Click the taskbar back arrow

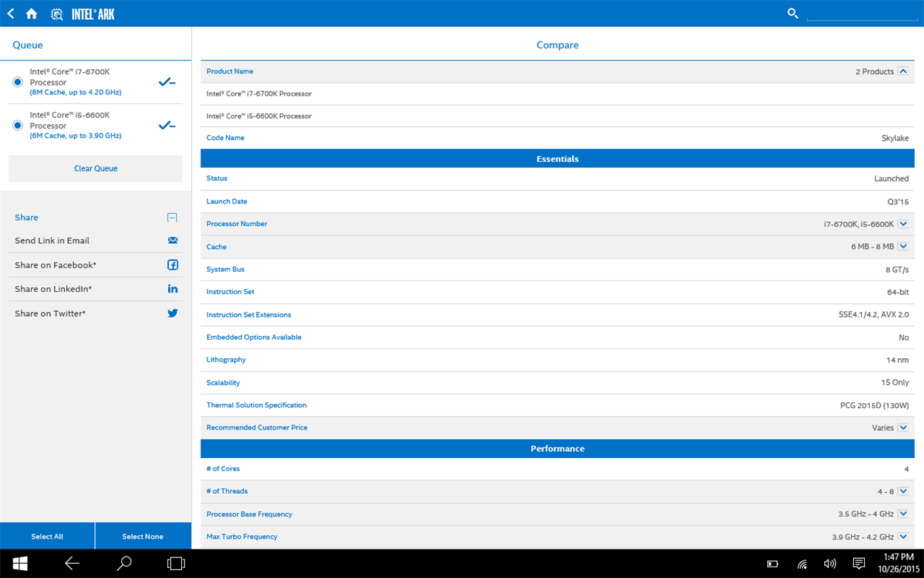(72, 564)
